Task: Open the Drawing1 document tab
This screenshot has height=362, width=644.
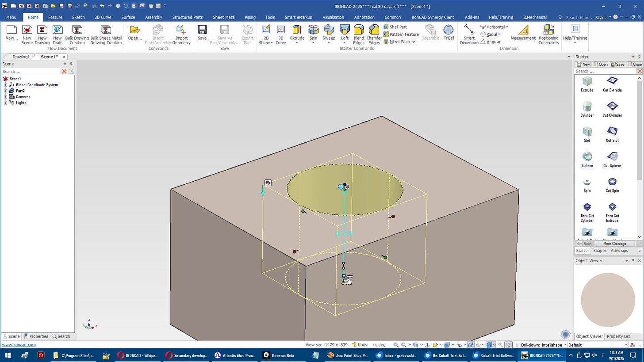Action: pos(21,57)
